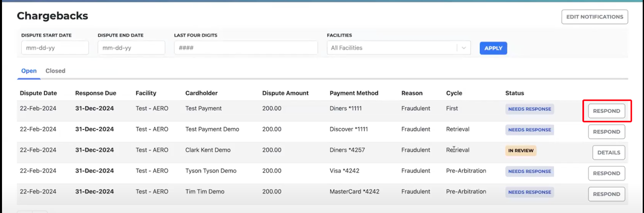Focus the Dispute Start Date field
This screenshot has width=644, height=213.
[55, 48]
